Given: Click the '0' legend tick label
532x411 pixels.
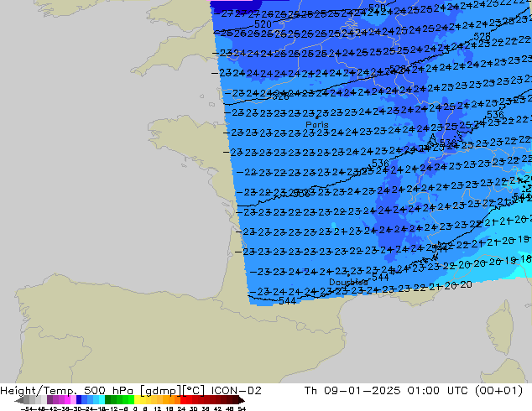Looking at the screenshot, I should pos(135,408).
